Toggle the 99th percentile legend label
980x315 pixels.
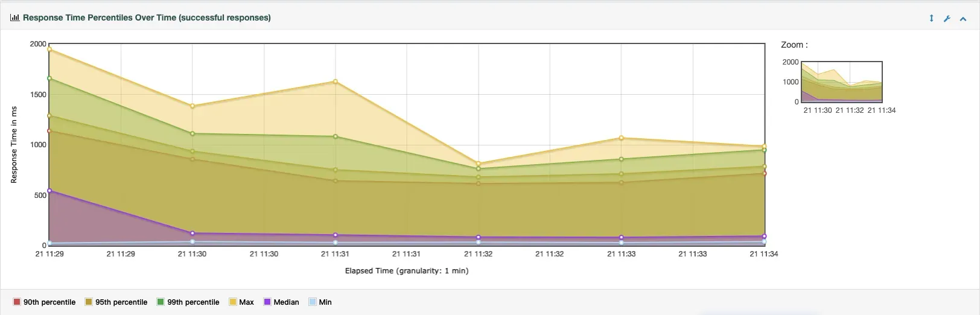(193, 302)
